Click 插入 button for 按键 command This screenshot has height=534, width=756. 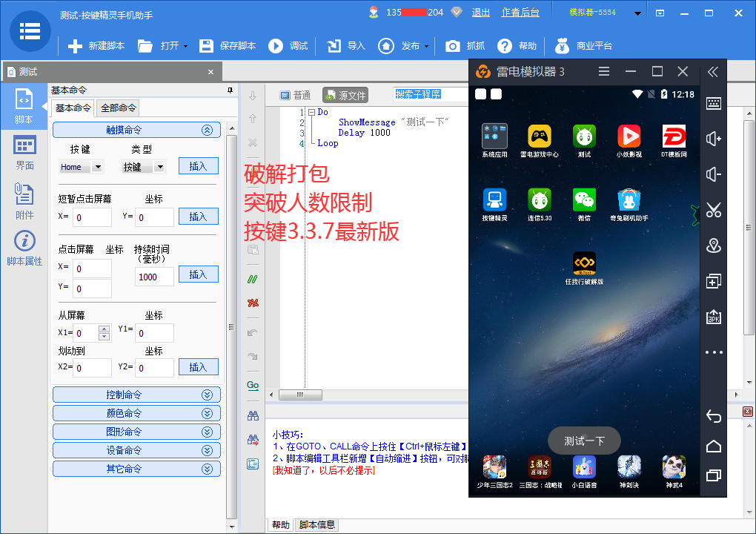tap(198, 166)
